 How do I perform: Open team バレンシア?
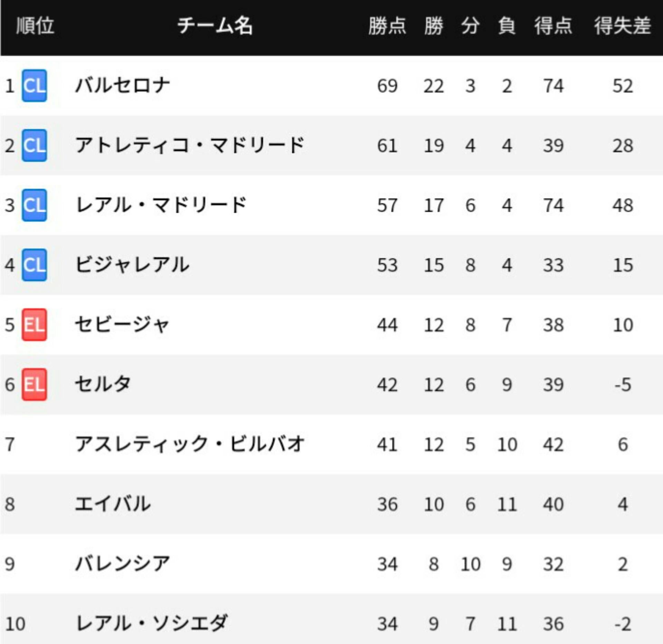123,564
